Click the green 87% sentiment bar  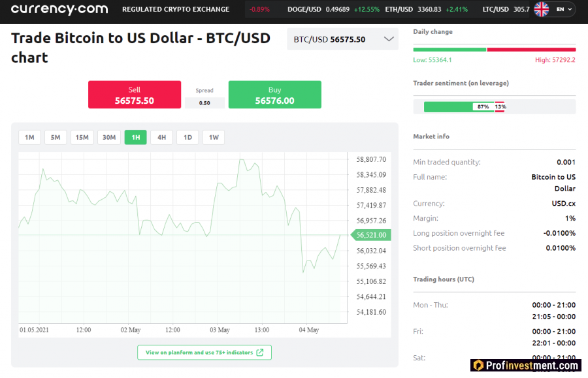click(459, 107)
